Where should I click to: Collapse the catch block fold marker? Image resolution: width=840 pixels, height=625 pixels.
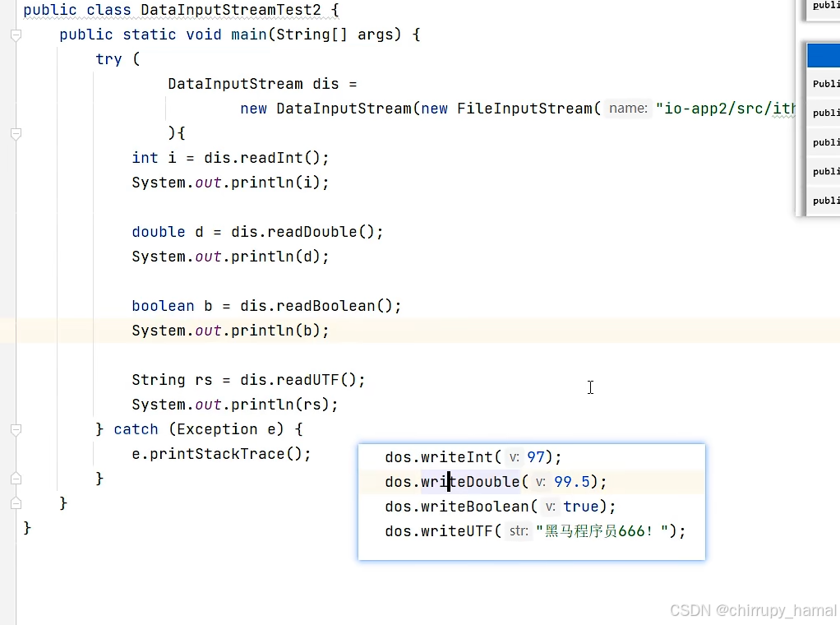coord(16,429)
